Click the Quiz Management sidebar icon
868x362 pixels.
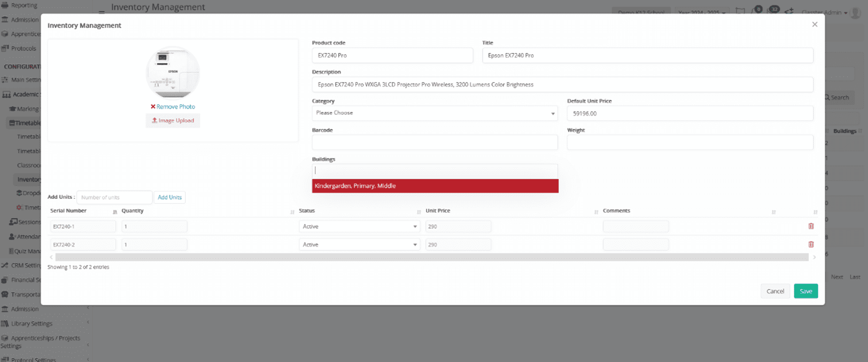[11, 251]
